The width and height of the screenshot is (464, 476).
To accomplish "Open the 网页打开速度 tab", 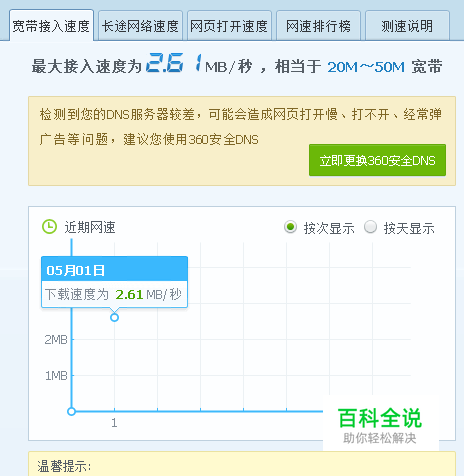I will (x=229, y=26).
